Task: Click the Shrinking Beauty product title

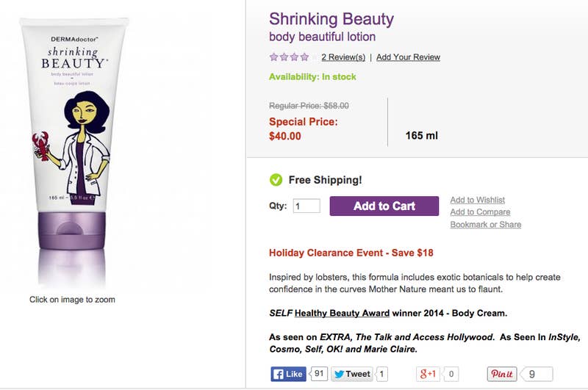Action: [x=331, y=19]
